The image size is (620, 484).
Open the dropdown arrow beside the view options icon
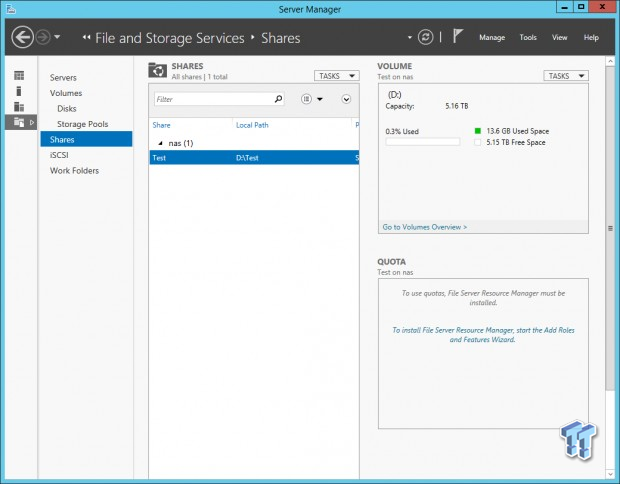(320, 99)
